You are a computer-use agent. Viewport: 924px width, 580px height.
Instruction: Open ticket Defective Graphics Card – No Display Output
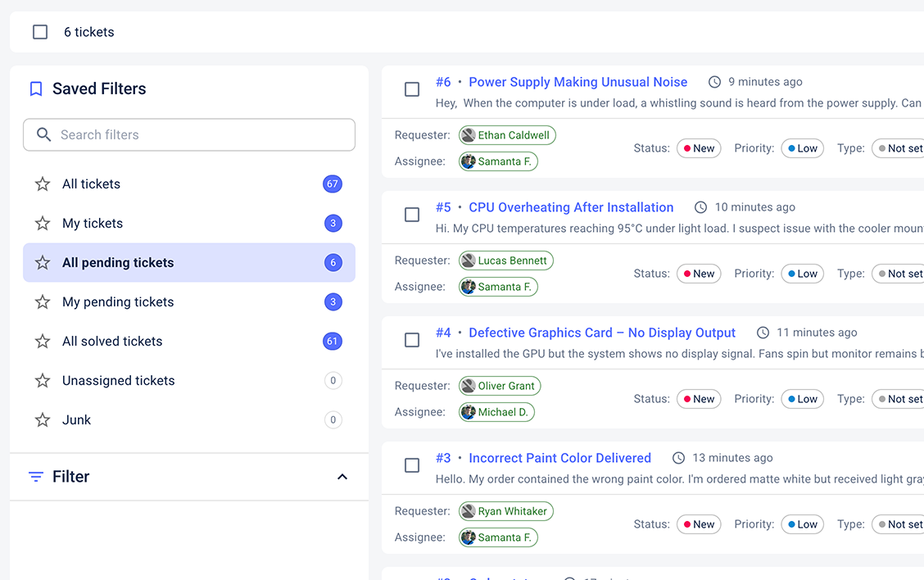coord(602,333)
